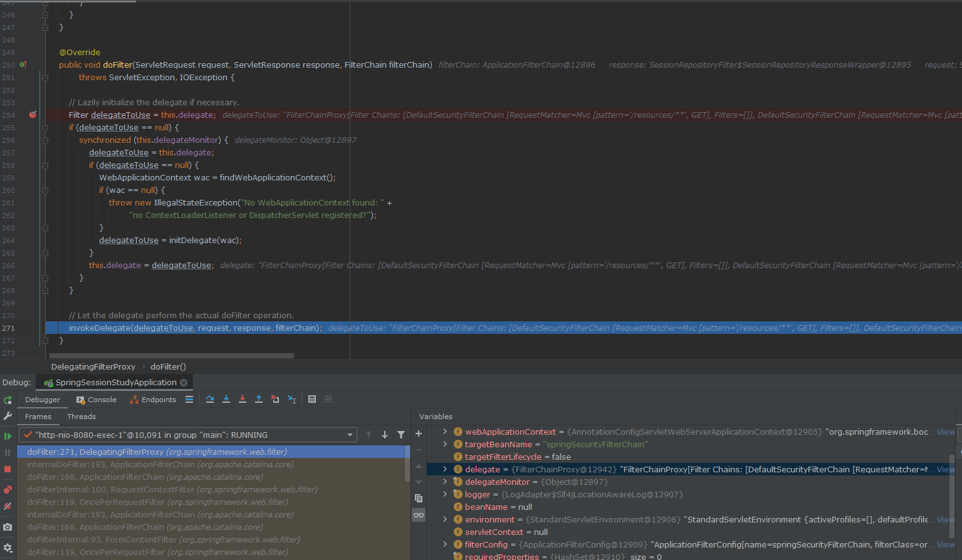Open the Evaluate Expression calculator icon
Screen dimensions: 962x560
tap(312, 399)
